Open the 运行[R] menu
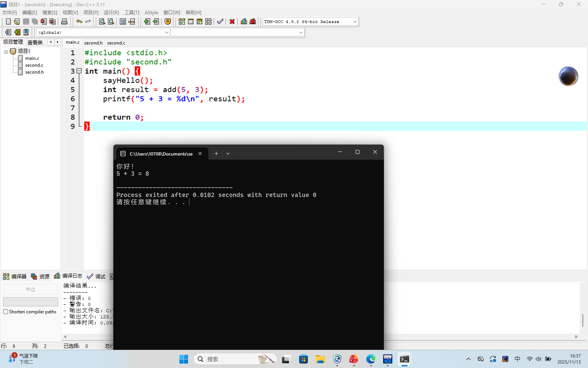Viewport: 588px width, 368px height. tap(111, 12)
